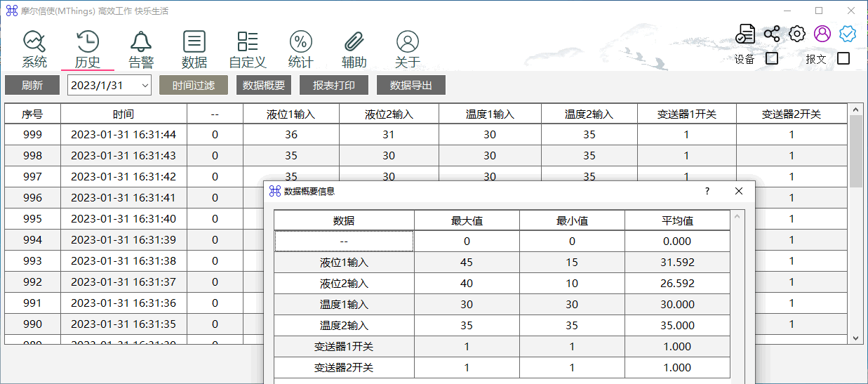Click the purple user account icon
The image size is (868, 384).
(x=822, y=34)
